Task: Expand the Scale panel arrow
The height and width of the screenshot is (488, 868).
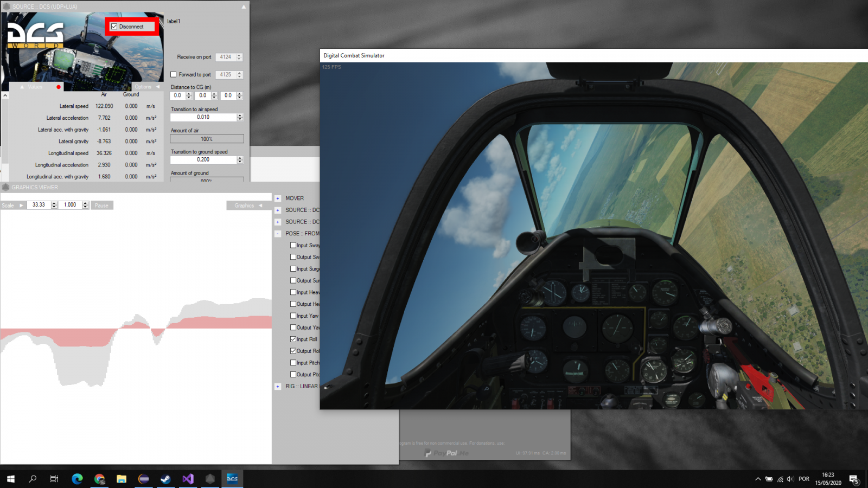Action: [22, 206]
